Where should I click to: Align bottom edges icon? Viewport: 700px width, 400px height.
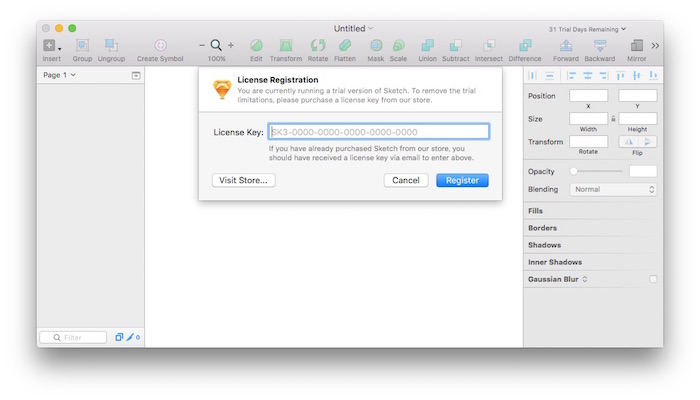653,75
